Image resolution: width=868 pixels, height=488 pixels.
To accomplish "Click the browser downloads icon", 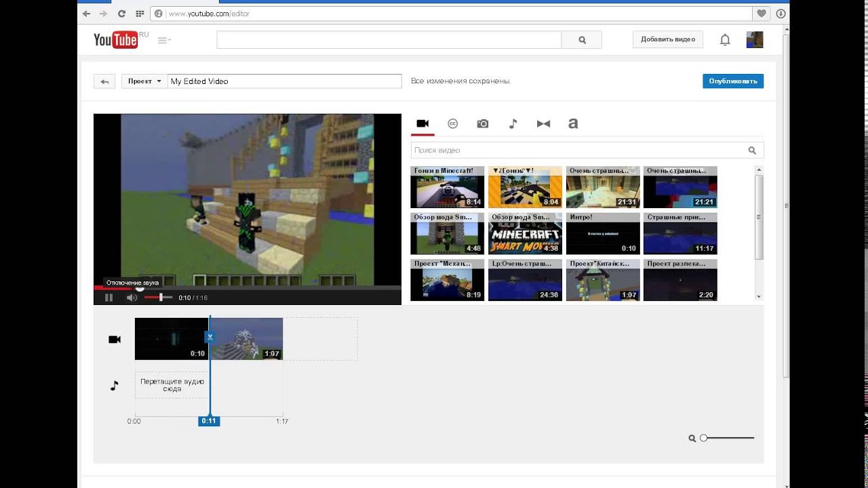I will [781, 14].
